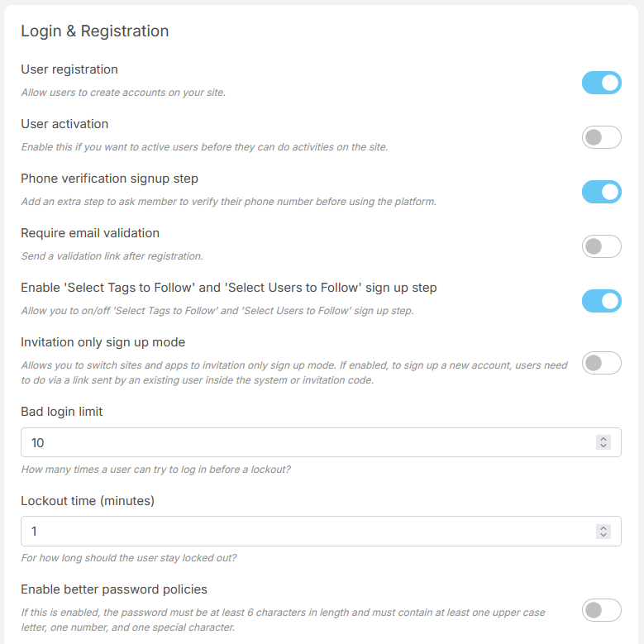Click inside the Bad login limit field
This screenshot has width=644, height=644.
pyautogui.click(x=306, y=442)
